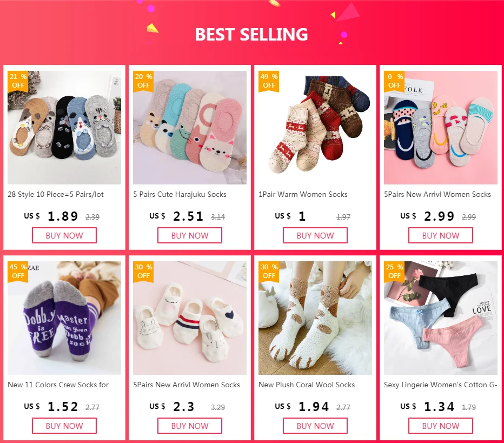This screenshot has width=504, height=443.
Task: Click BUY NOW under 1Pair Warm Women Socks
Action: pyautogui.click(x=315, y=235)
